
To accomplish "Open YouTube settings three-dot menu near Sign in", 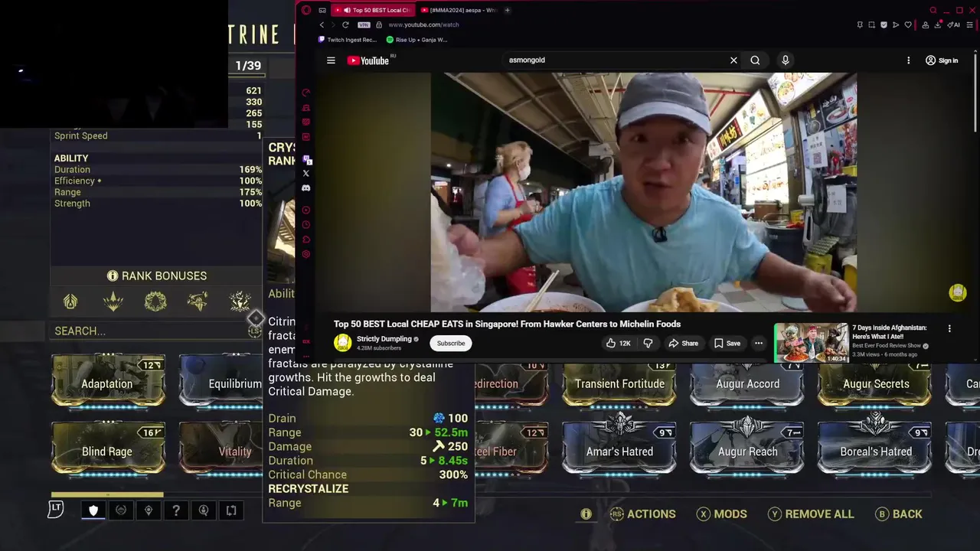I will pyautogui.click(x=909, y=60).
